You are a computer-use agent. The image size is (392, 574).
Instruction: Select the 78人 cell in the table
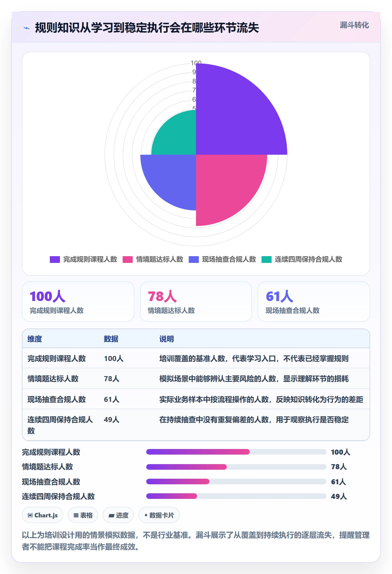112,379
